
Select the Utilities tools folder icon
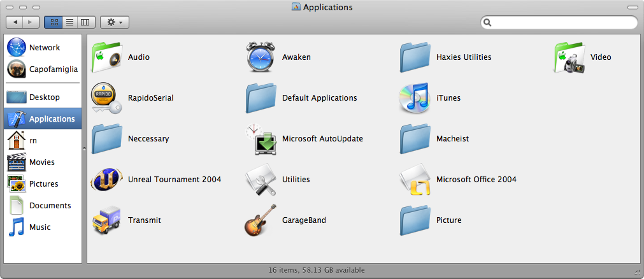click(x=261, y=180)
